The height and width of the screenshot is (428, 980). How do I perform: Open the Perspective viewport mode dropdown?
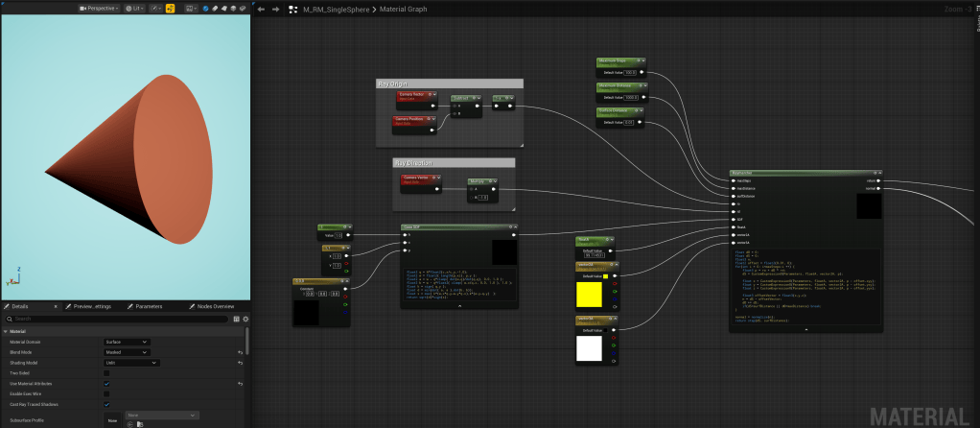(100, 9)
